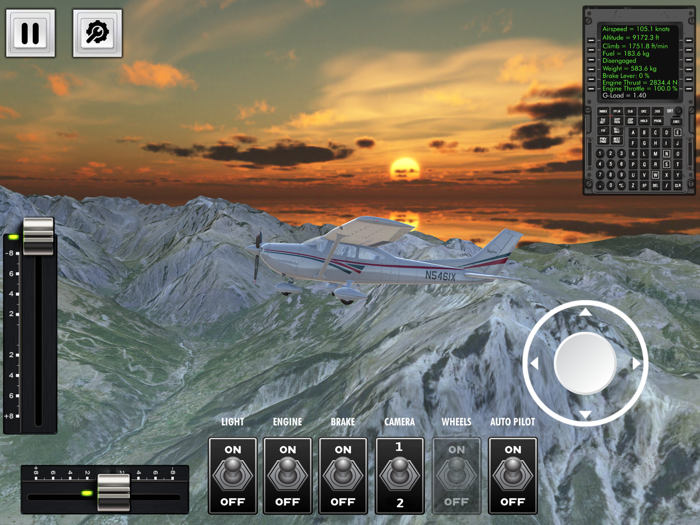Click the Disengaged autopilot status line
The width and height of the screenshot is (700, 525).
pos(619,61)
